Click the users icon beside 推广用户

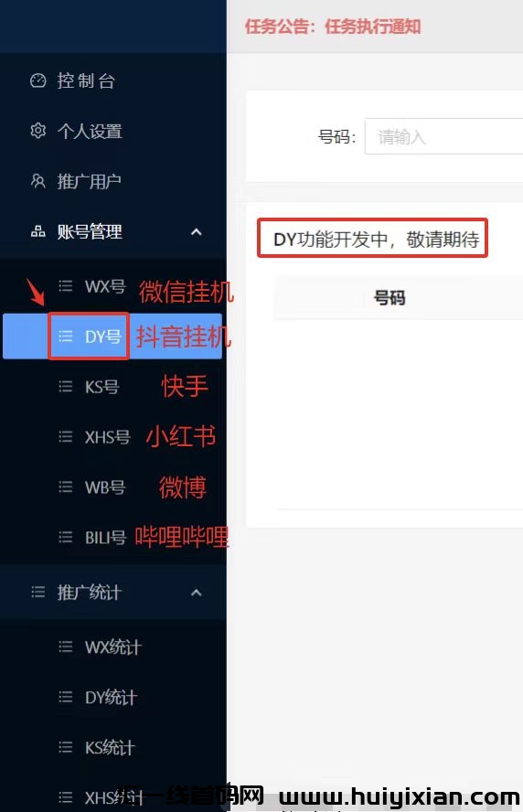click(37, 181)
